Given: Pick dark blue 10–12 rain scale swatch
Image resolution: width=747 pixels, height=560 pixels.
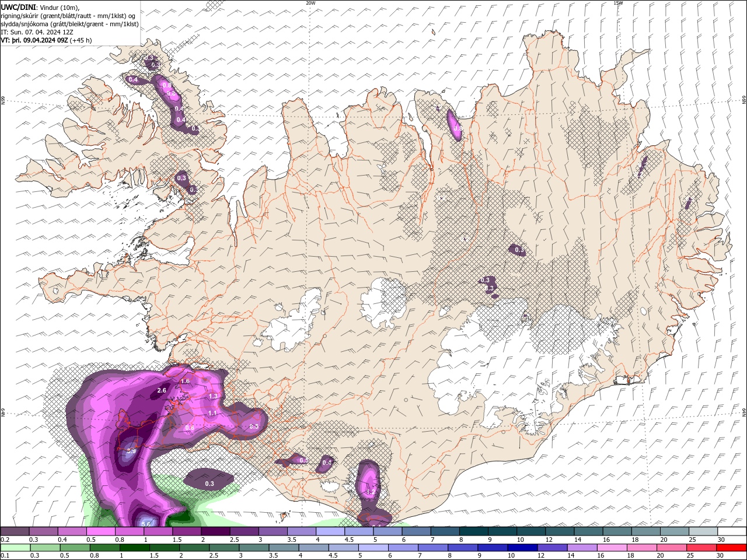Looking at the screenshot, I should [522, 548].
